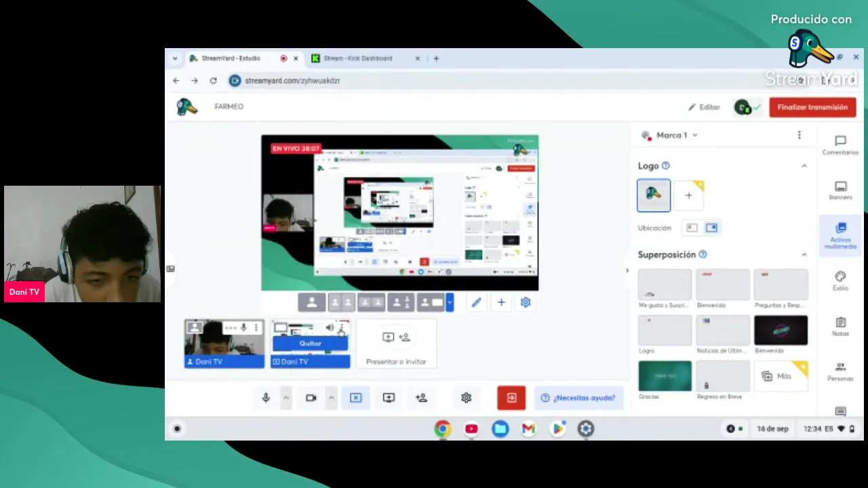Open a new browser tab

436,58
